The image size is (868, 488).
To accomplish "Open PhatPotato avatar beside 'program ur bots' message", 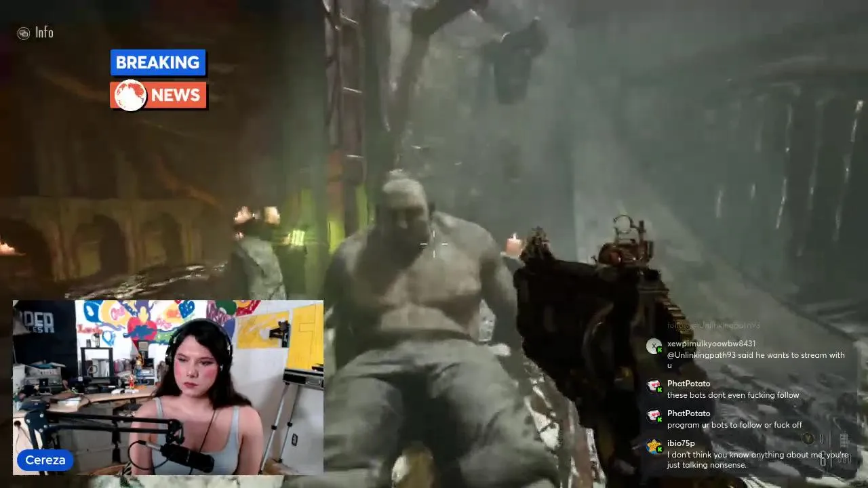I will coord(654,415).
